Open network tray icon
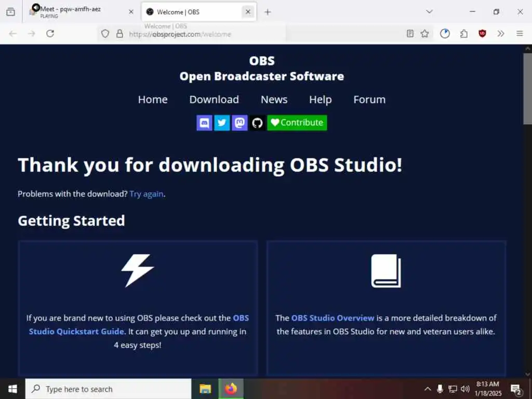 453,389
